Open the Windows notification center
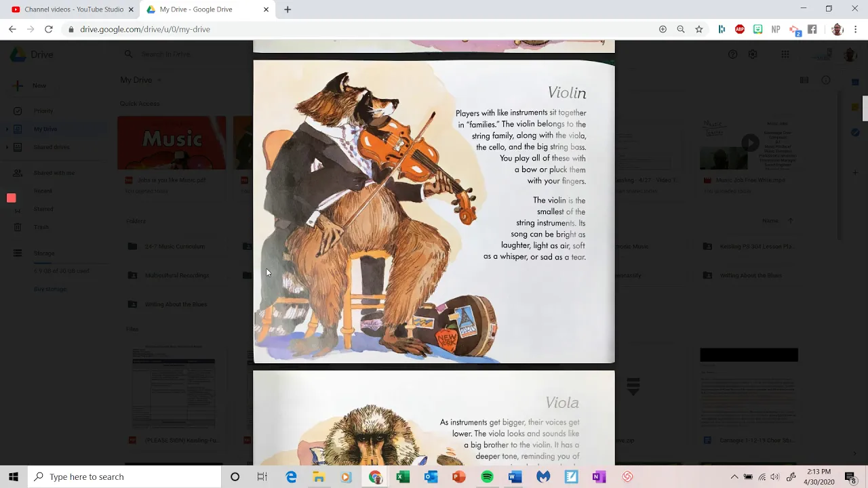868x488 pixels. (x=850, y=476)
